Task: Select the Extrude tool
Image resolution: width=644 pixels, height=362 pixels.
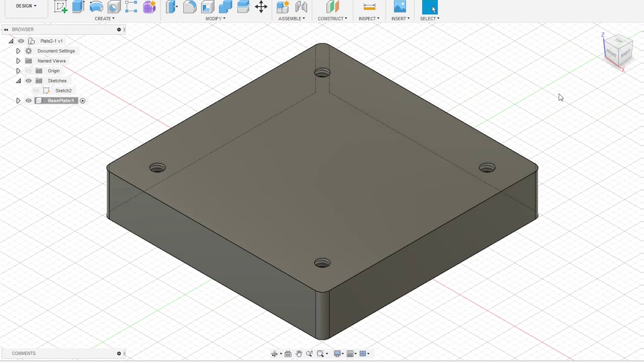Action: [78, 7]
